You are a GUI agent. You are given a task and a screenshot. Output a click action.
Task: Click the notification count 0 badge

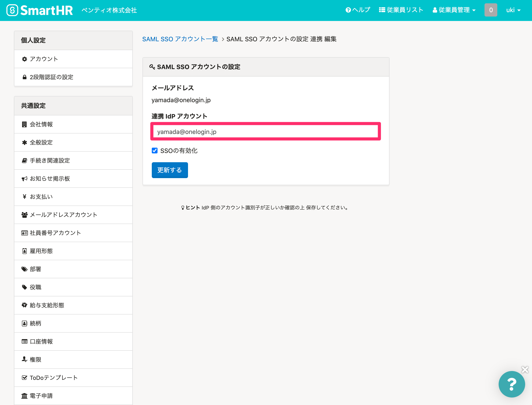(491, 10)
